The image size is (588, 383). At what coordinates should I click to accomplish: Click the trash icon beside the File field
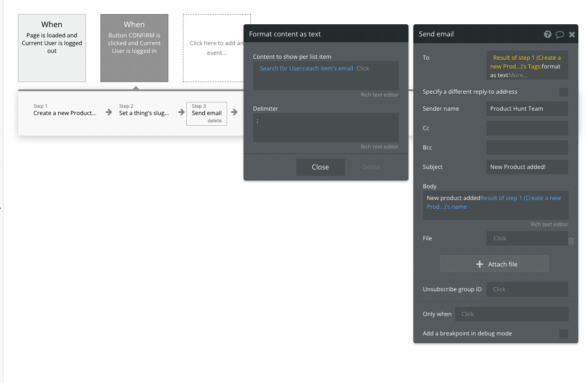[571, 240]
